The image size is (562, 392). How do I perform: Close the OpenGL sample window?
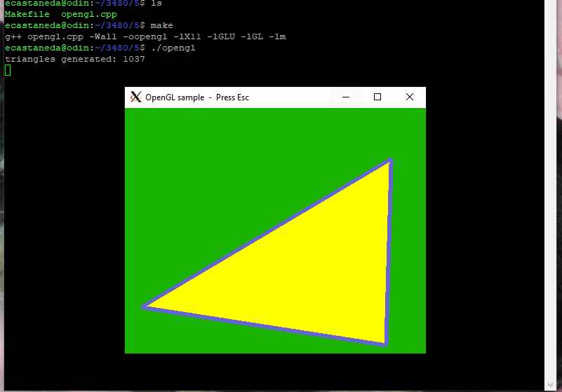[410, 97]
